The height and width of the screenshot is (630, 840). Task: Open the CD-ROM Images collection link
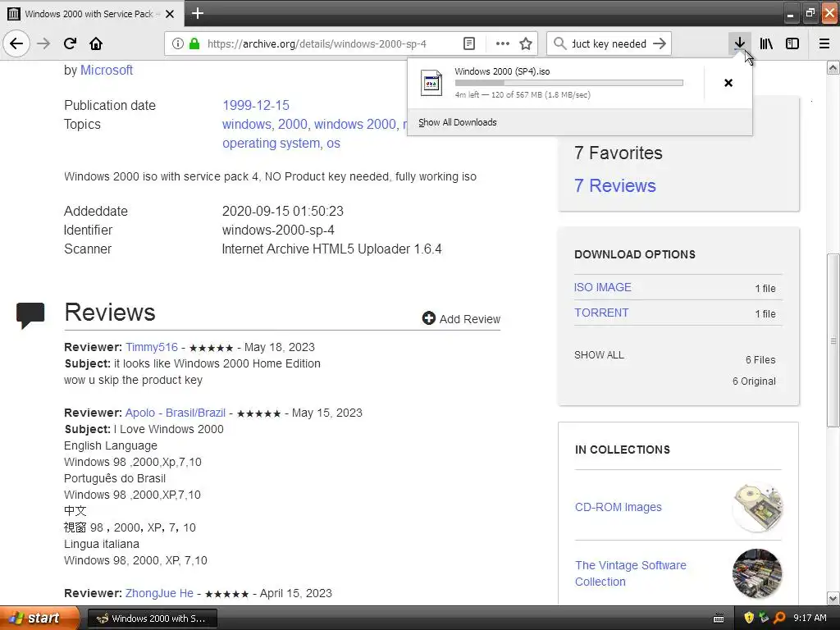[x=619, y=507]
